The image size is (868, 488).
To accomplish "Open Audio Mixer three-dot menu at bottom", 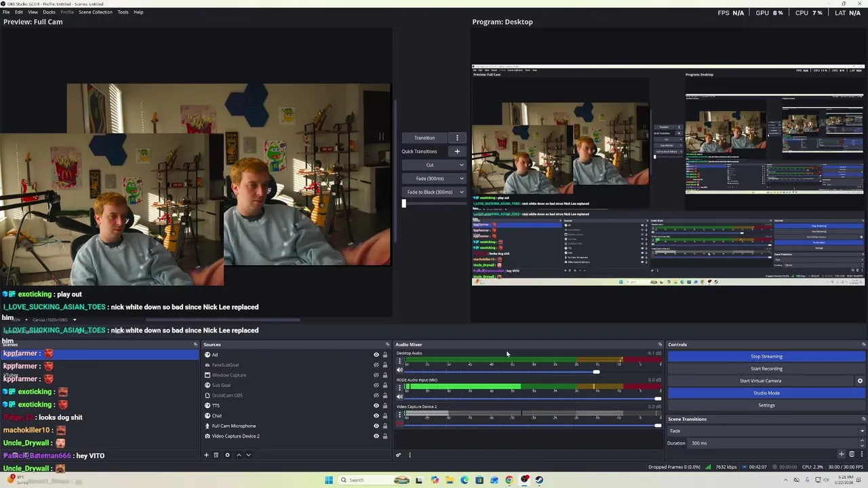I will (x=410, y=455).
